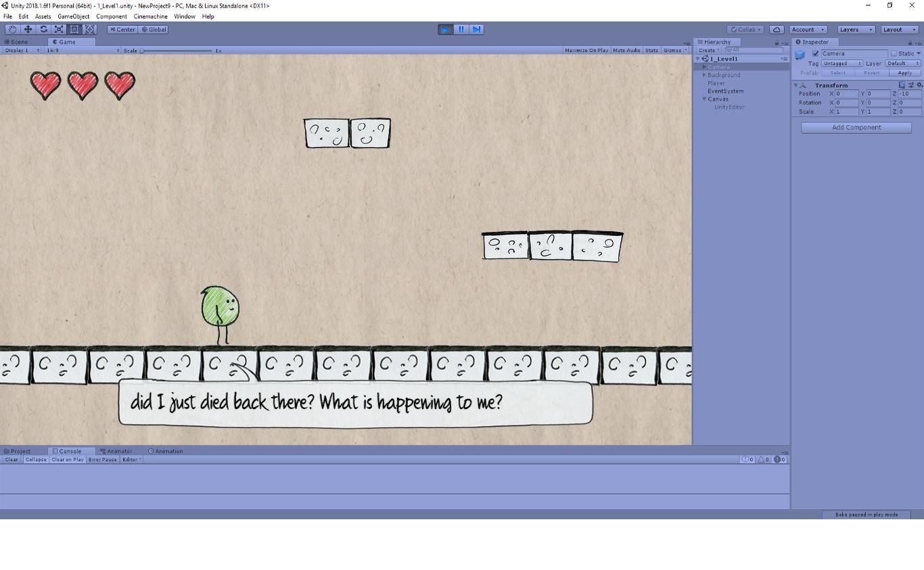The height and width of the screenshot is (570, 924).
Task: Toggle the Static checkbox in Inspector
Action: point(894,53)
